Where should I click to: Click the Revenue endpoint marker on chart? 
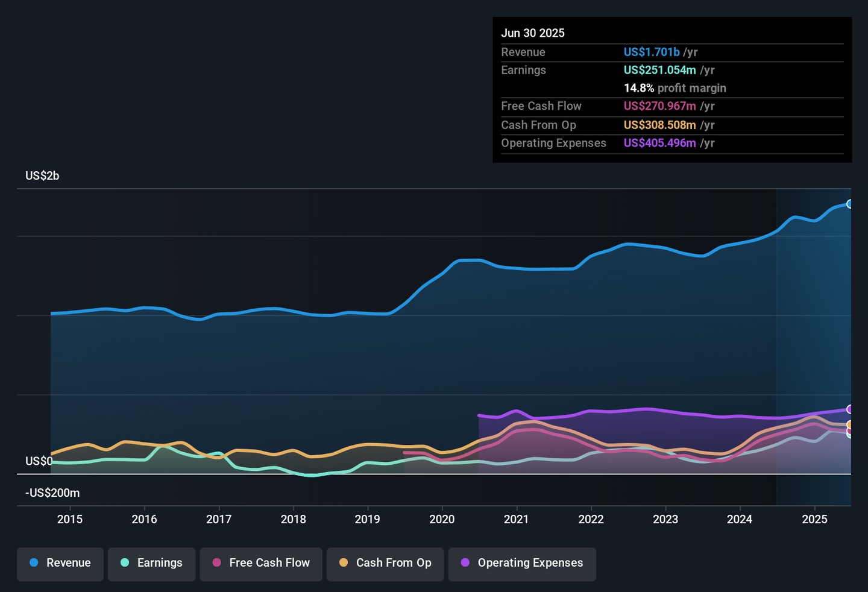click(850, 204)
